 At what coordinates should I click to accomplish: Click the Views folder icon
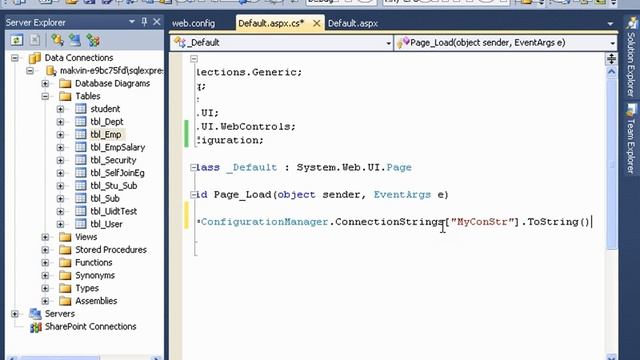click(65, 237)
